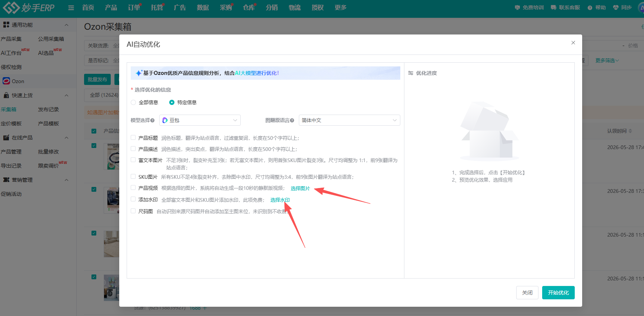
Task: Check the 富文本图片 checkbox
Action: point(133,160)
